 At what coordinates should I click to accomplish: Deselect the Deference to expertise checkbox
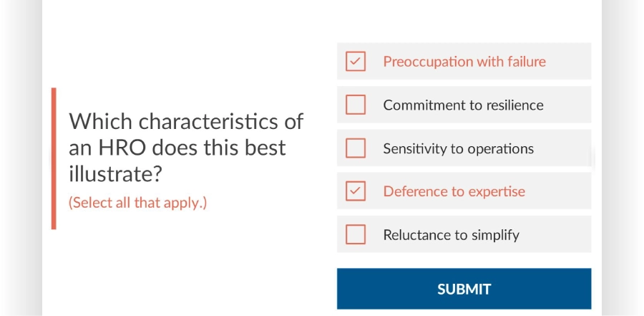click(355, 191)
